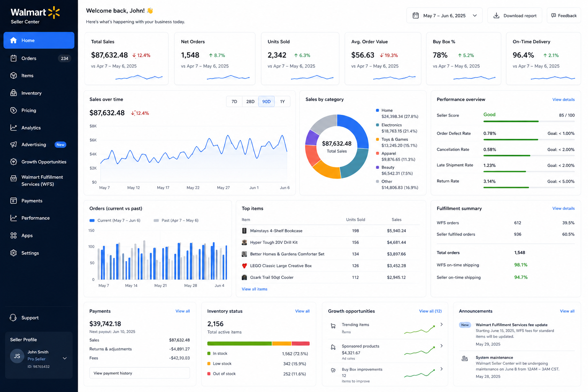Click Walmart Fulfillment Services fee update announcement

[517, 334]
